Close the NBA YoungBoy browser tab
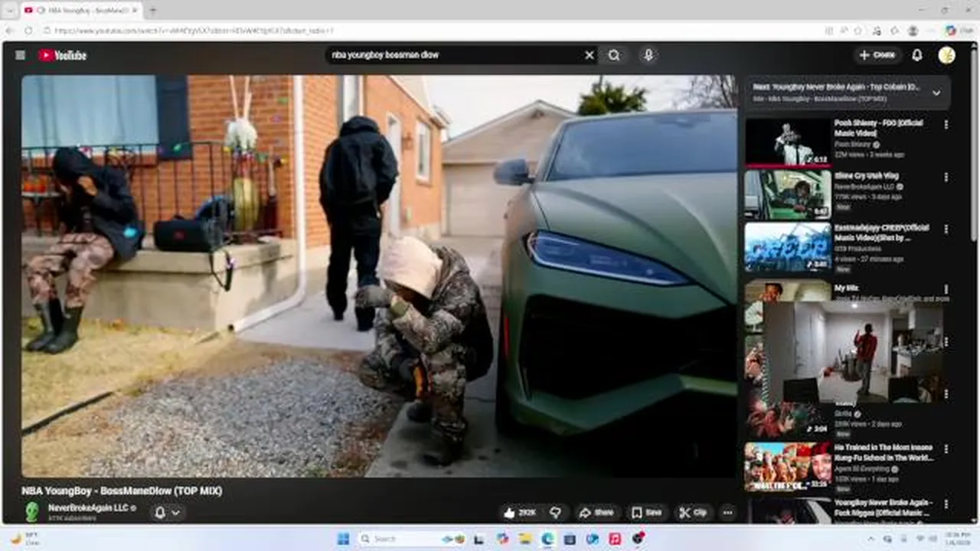 point(135,11)
